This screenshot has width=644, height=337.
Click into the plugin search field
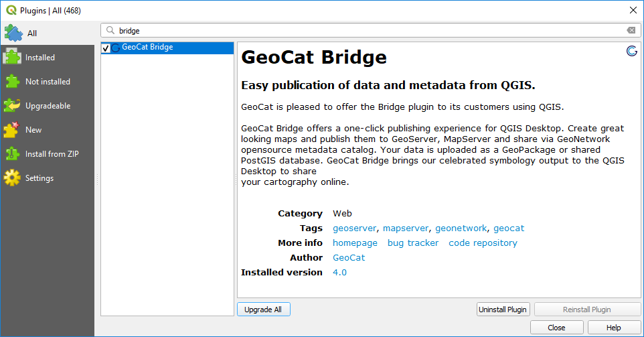click(371, 30)
